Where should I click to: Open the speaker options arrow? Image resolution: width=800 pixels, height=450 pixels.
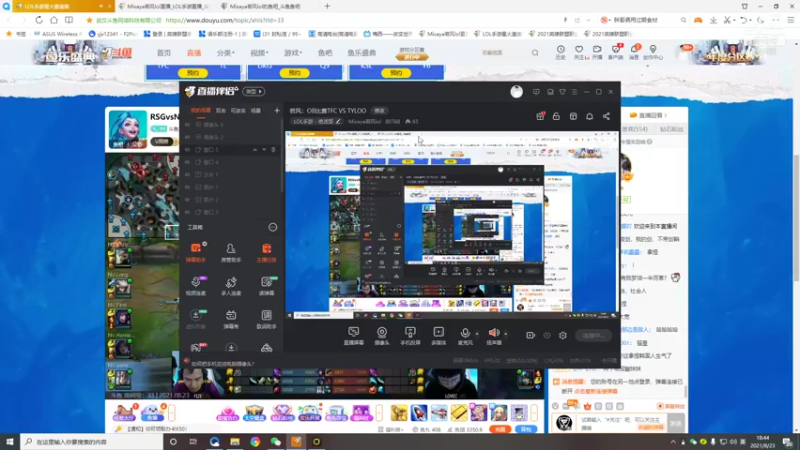506,334
